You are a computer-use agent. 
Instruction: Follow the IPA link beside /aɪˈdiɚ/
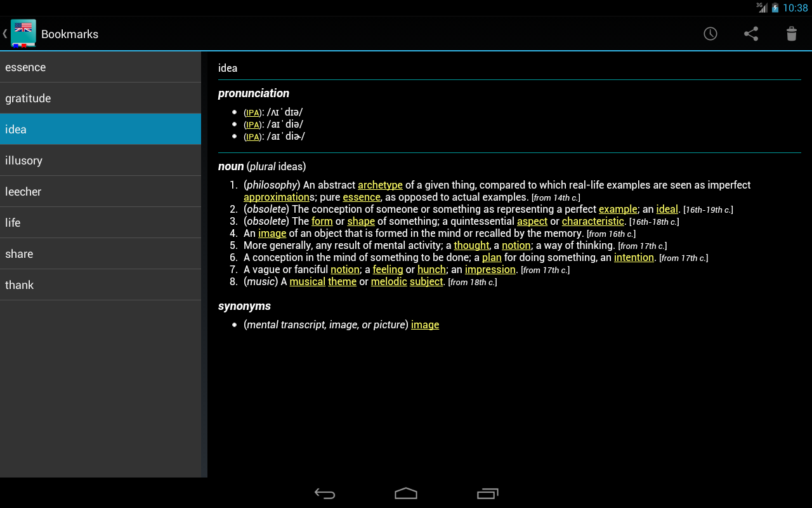pos(252,137)
